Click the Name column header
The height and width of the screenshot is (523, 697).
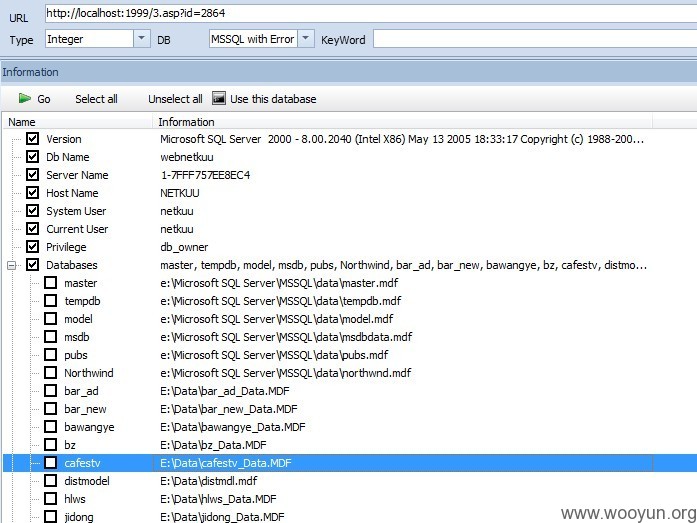78,122
